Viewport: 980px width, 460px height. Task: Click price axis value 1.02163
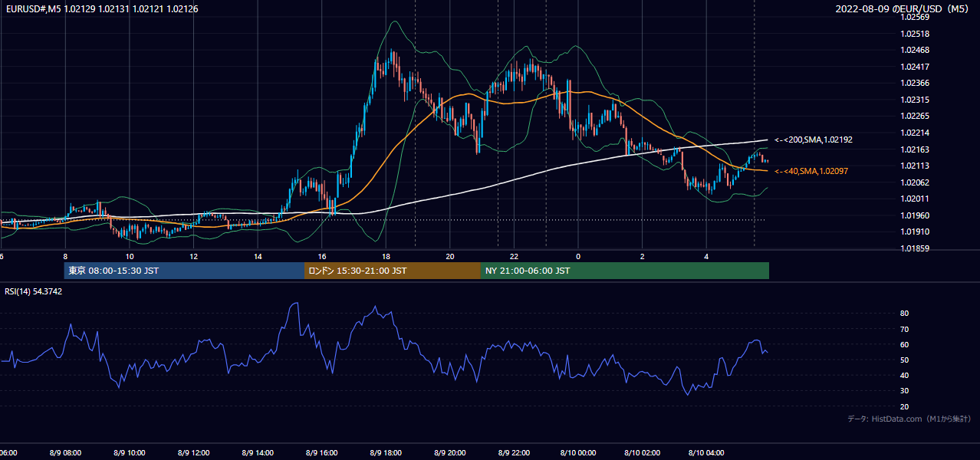916,149
